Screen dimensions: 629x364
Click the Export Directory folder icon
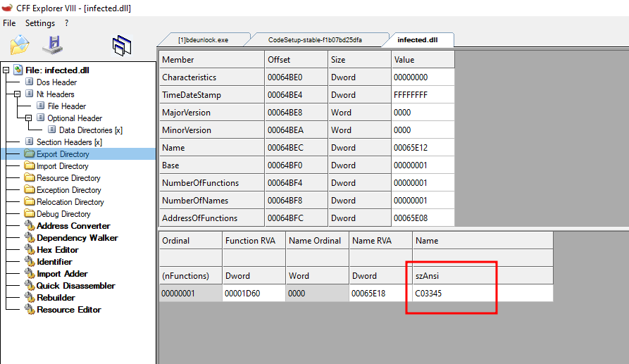[30, 154]
